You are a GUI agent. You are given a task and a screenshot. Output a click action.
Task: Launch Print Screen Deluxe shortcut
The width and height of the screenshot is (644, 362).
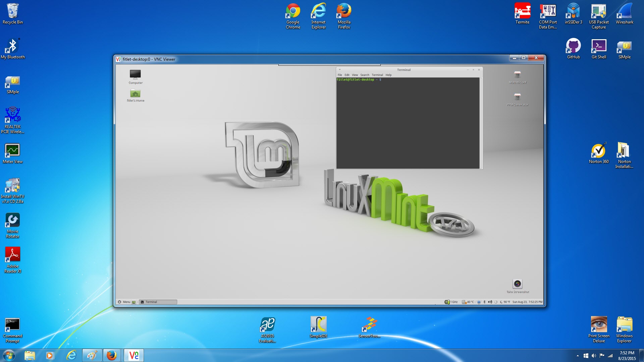[x=599, y=330]
